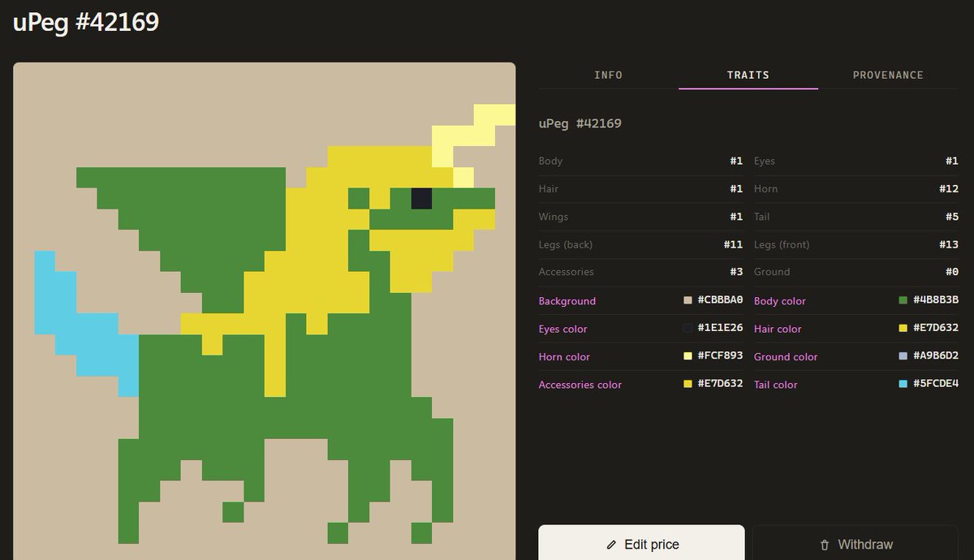
Task: Click the Background color swatch #CBBBA0
Action: (x=688, y=300)
